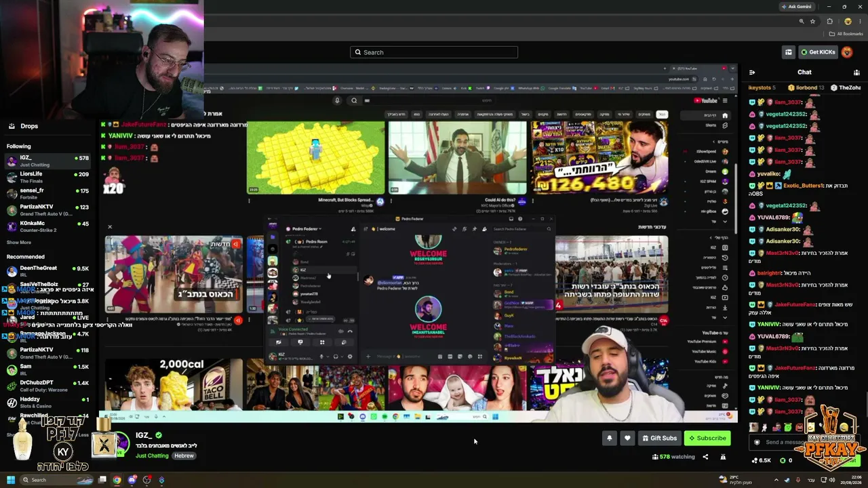The height and width of the screenshot is (488, 868).
Task: Click the Just Chatting category link under the stream title
Action: click(152, 455)
